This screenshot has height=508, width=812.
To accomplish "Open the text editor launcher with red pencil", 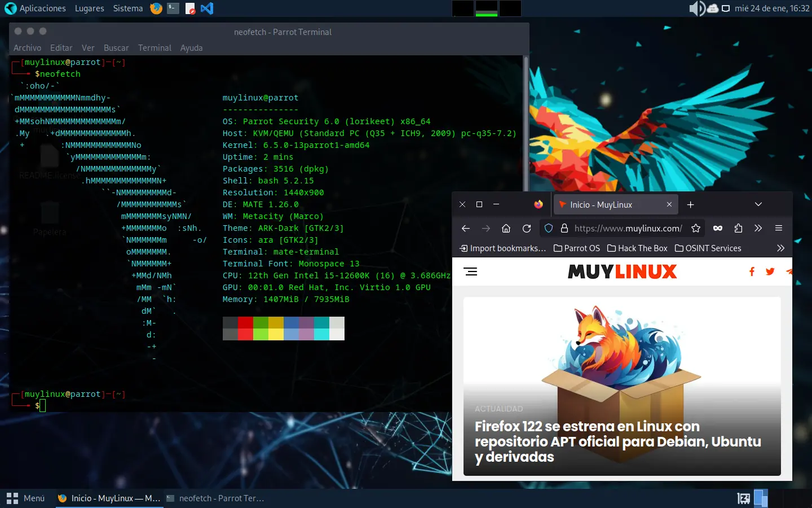I will pos(190,8).
